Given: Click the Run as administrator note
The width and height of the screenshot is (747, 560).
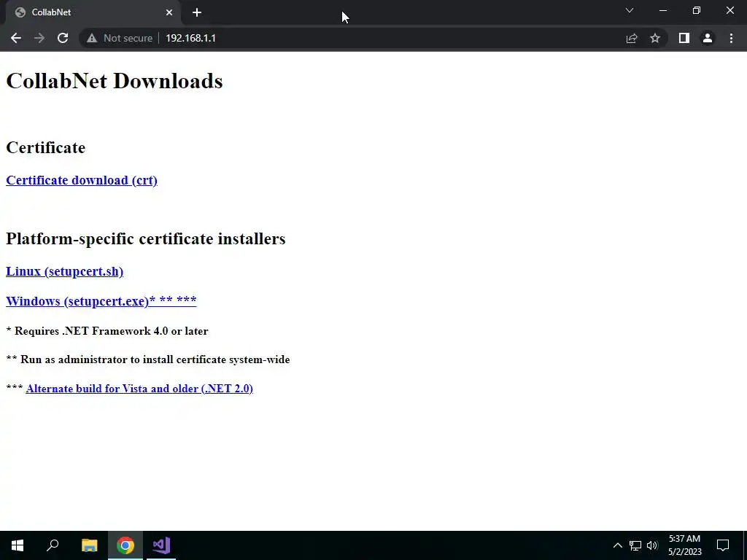Looking at the screenshot, I should (148, 359).
